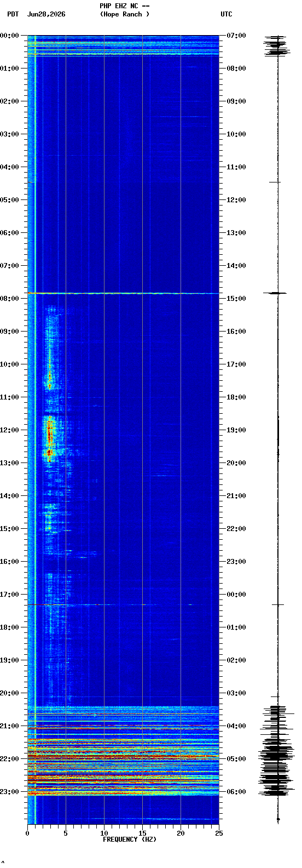Click the red energy burst near 12:00 PDT
Image resolution: width=302 pixels, height=868 pixels.
click(x=50, y=436)
